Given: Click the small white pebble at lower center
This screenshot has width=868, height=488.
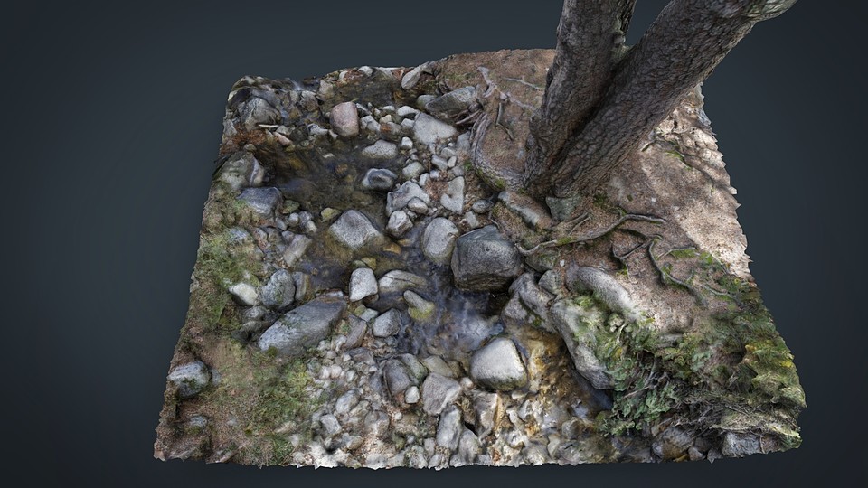Looking at the screenshot, I should [x=412, y=395].
